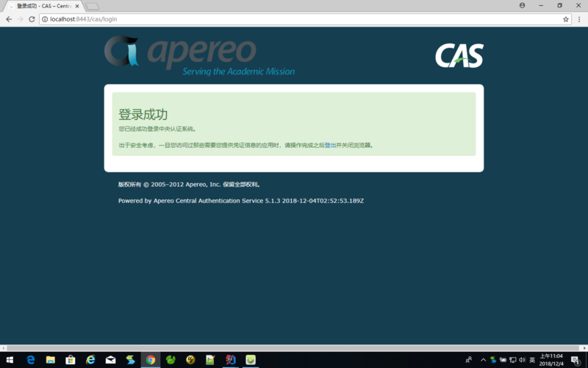
Task: Toggle the 英 input language indicator
Action: click(531, 360)
